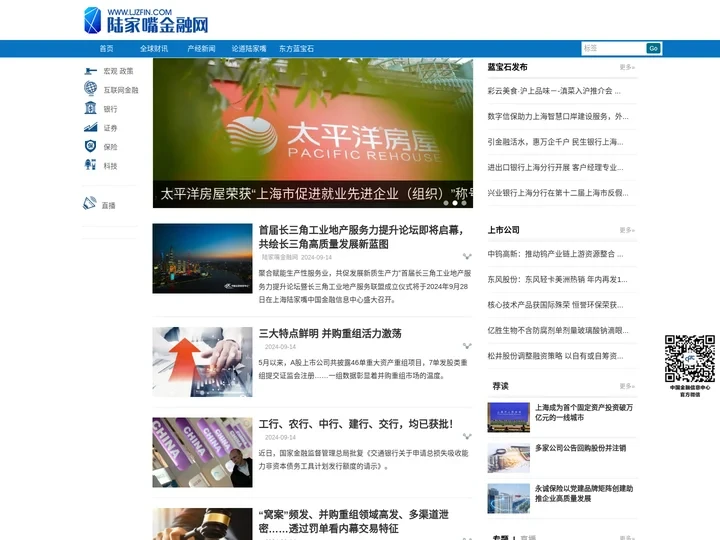
Task: Expand share arrow for 工行、农行 article
Action: (467, 436)
